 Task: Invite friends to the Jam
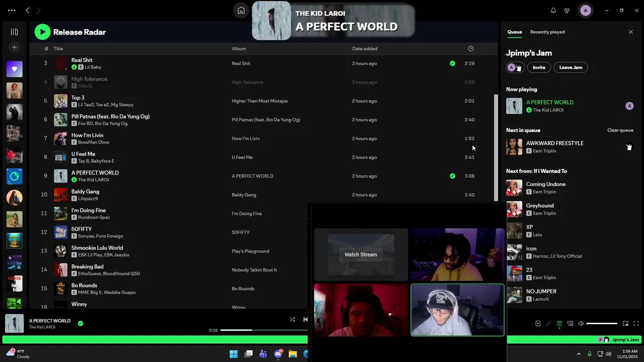(539, 67)
